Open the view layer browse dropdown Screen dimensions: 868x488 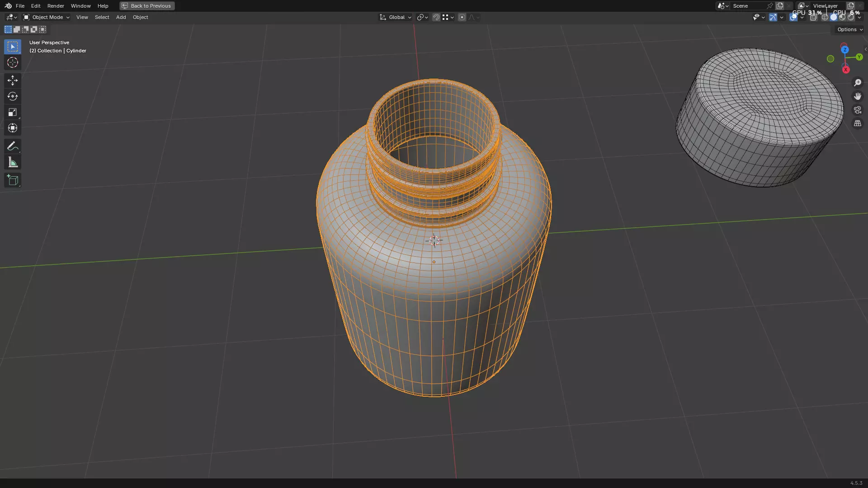pyautogui.click(x=803, y=6)
